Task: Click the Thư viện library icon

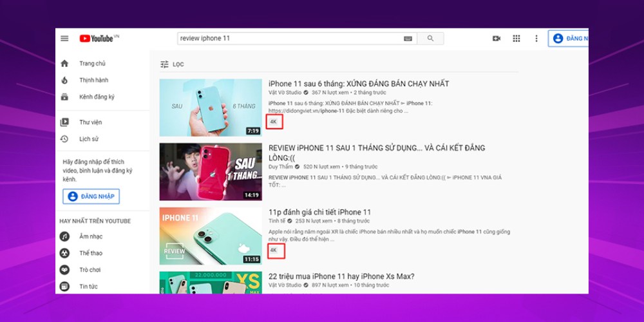Action: click(64, 122)
